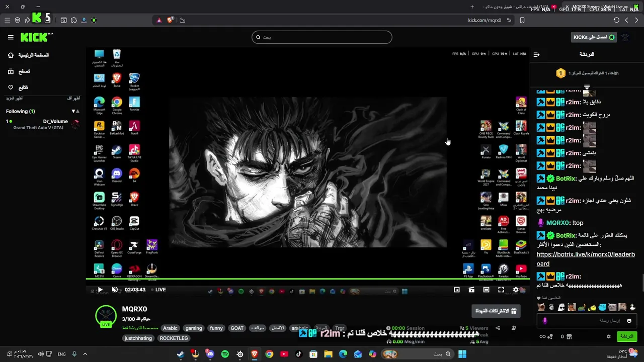Enter fullscreen mode in player
The height and width of the screenshot is (362, 644).
pos(501,290)
